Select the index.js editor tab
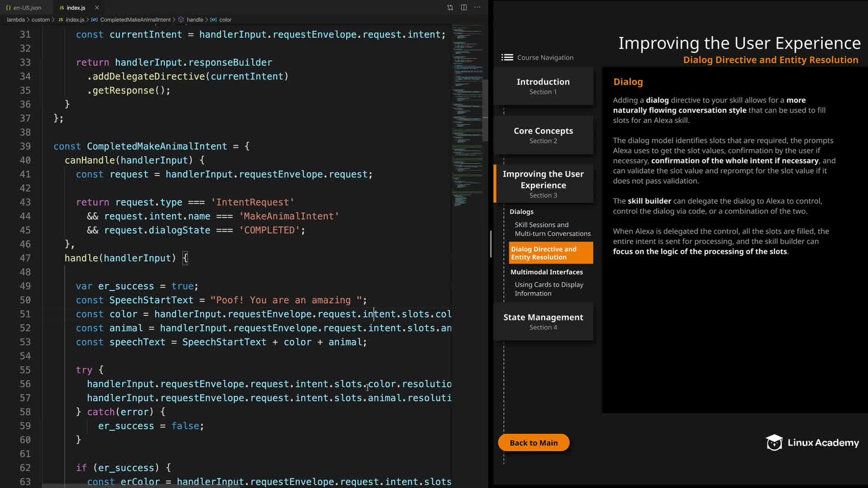 point(75,8)
